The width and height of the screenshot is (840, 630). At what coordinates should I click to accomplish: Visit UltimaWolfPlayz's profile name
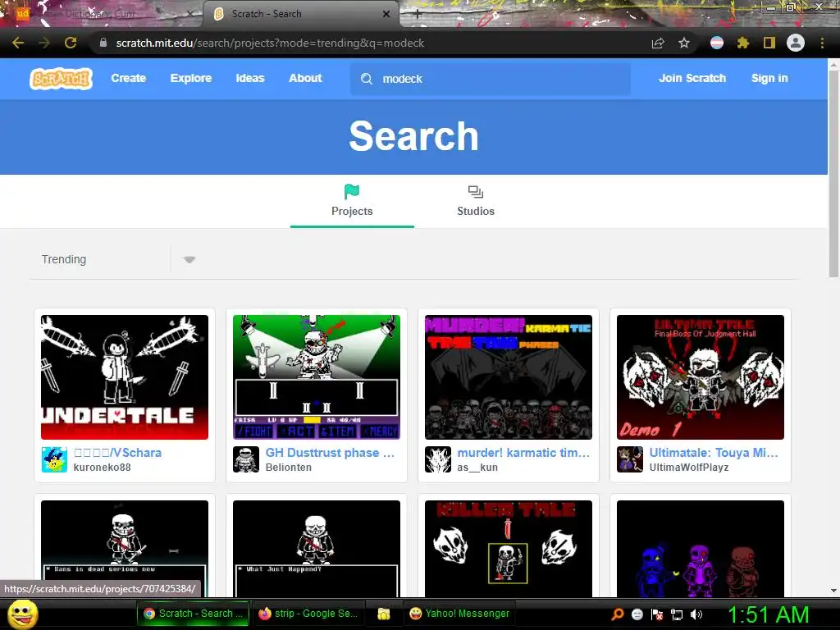(689, 467)
